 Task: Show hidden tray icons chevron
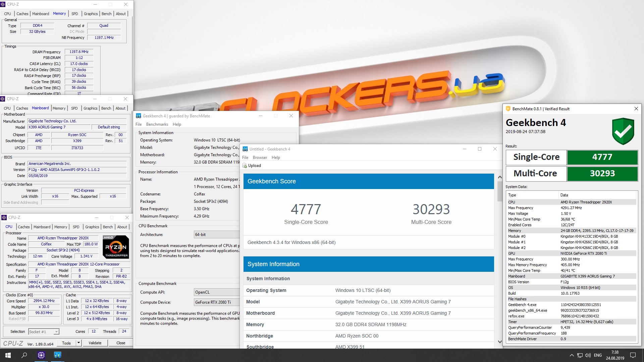pyautogui.click(x=572, y=355)
